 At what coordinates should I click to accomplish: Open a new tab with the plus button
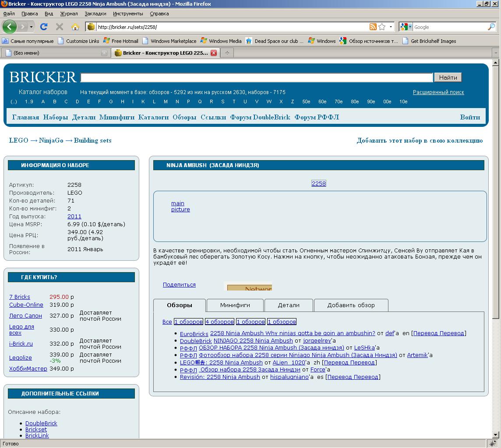click(227, 53)
